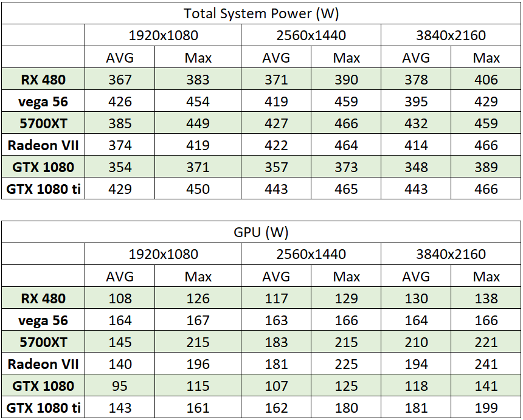Select the GPU (W) table title cell
Screen dimensions: 523x420
point(261,232)
